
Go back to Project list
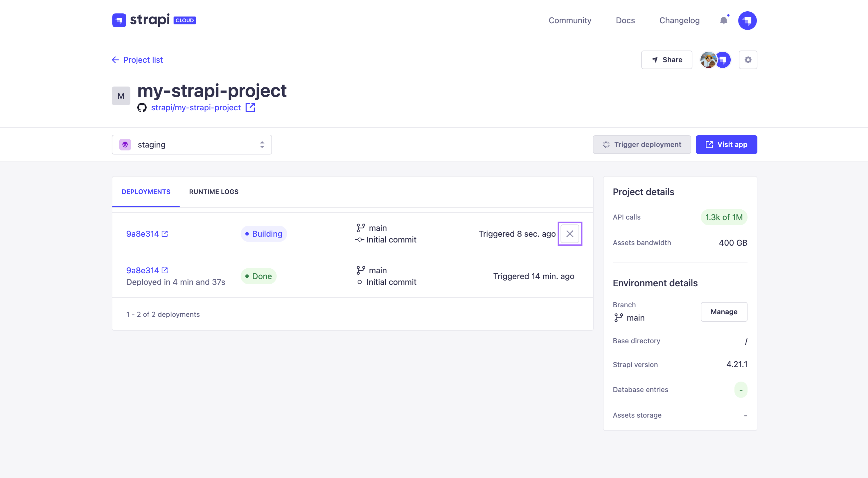pyautogui.click(x=143, y=60)
